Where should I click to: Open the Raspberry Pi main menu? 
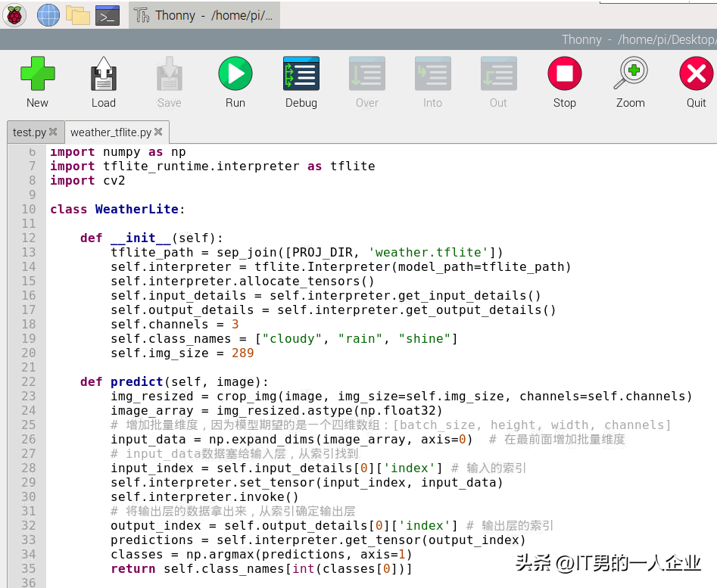coord(14,15)
